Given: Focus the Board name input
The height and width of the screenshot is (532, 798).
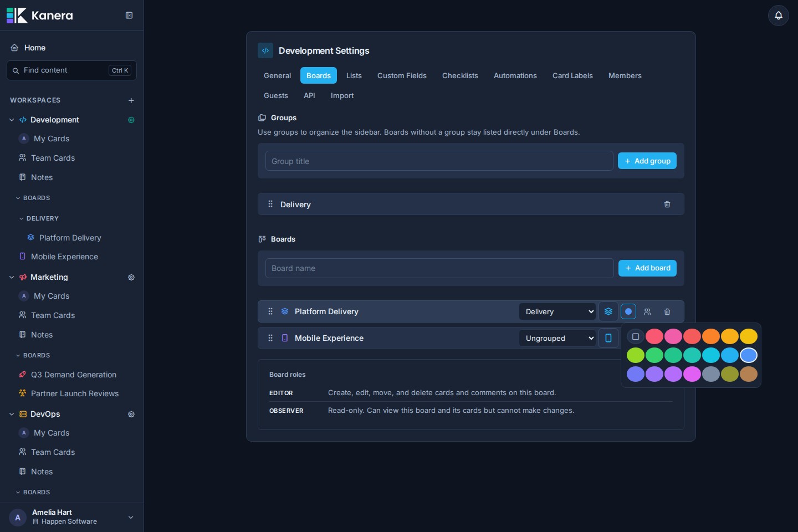Looking at the screenshot, I should point(439,268).
